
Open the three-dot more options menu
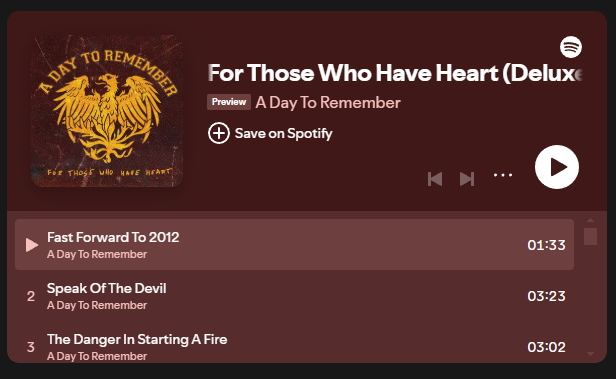click(503, 175)
